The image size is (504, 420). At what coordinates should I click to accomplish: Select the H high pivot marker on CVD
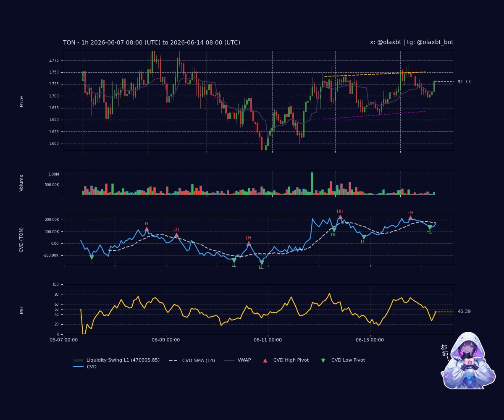pos(147,229)
